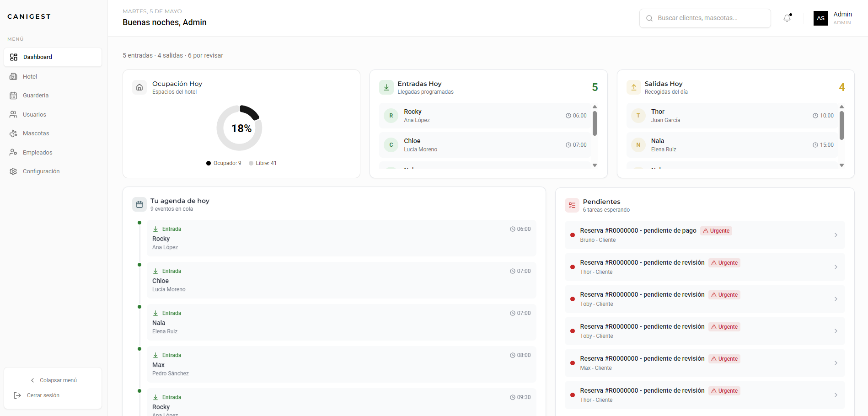Click the Guardería calendar icon
Screen dimensions: 868x416
pyautogui.click(x=14, y=96)
